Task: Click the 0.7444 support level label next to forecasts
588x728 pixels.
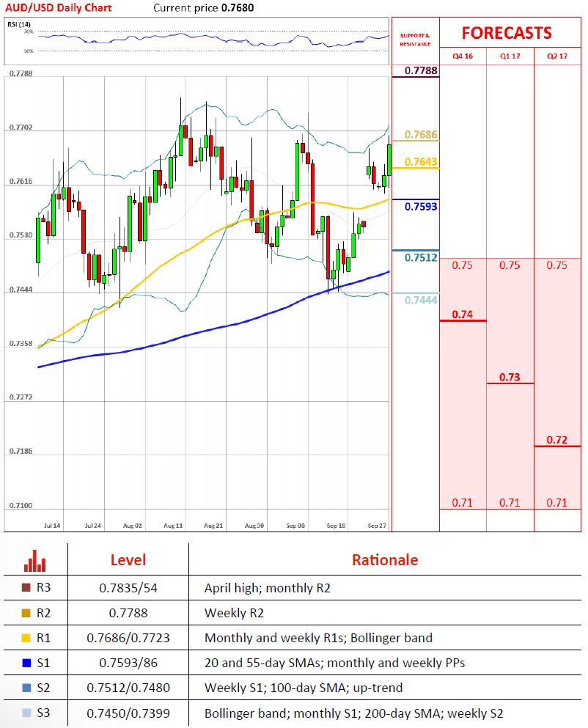Action: pyautogui.click(x=421, y=300)
